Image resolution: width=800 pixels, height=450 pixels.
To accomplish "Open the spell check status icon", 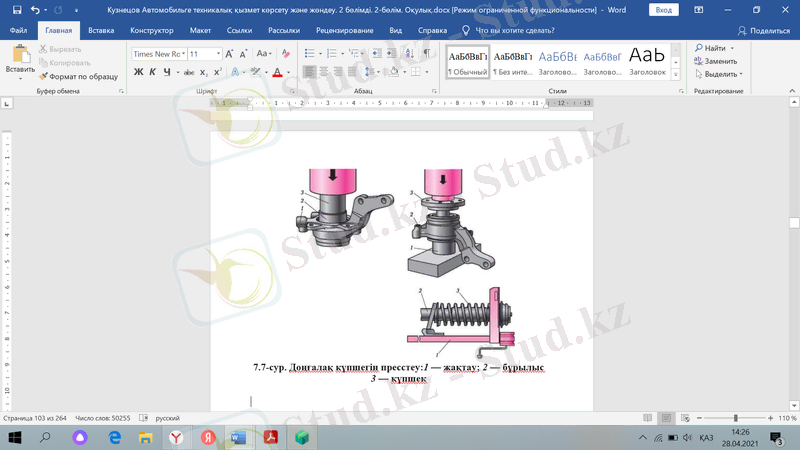I will point(143,418).
